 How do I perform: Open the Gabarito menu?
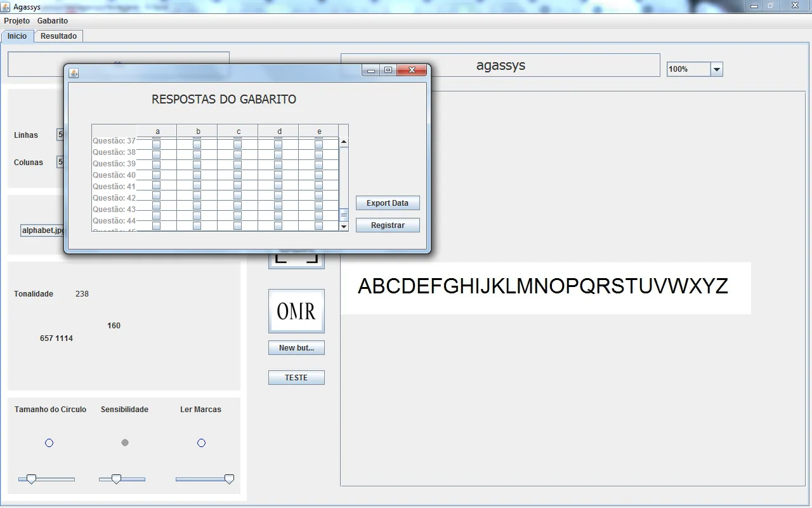[x=53, y=21]
